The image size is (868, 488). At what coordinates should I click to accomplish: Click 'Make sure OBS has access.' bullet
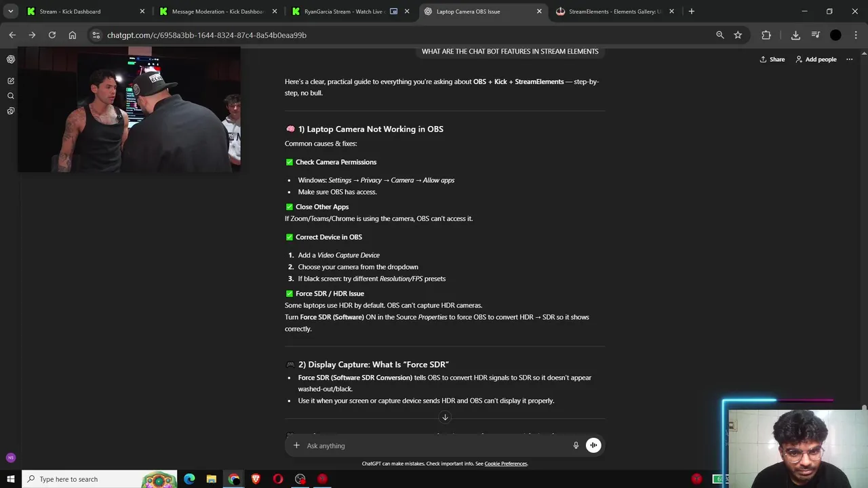click(337, 192)
